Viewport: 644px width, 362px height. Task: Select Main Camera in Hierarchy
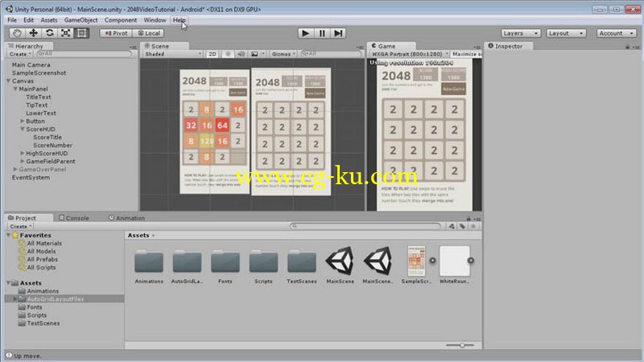coord(31,64)
